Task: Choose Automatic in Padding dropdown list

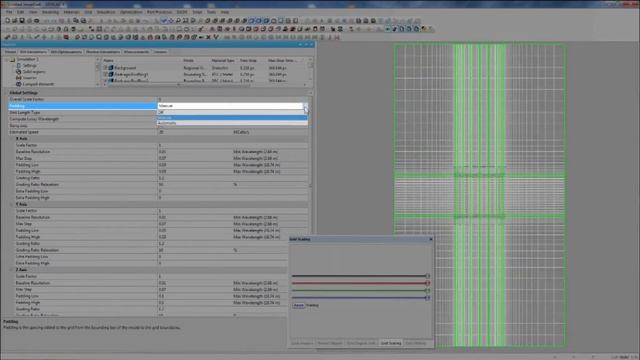Action: (x=232, y=123)
